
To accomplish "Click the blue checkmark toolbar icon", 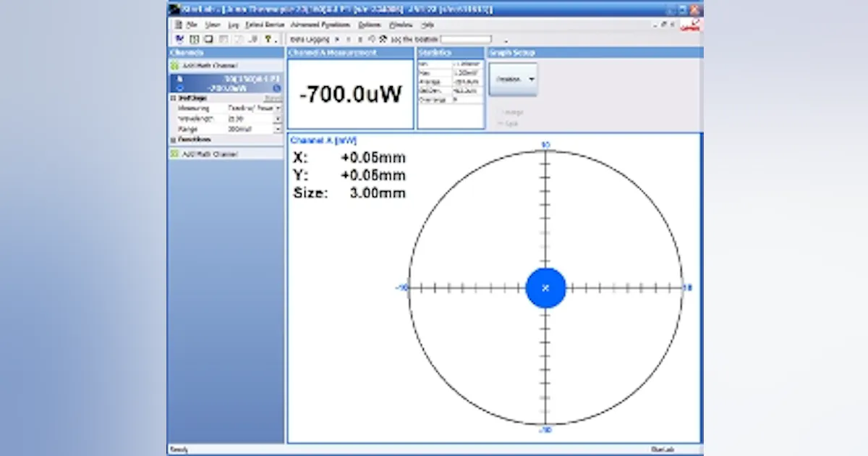I will coord(180,39).
